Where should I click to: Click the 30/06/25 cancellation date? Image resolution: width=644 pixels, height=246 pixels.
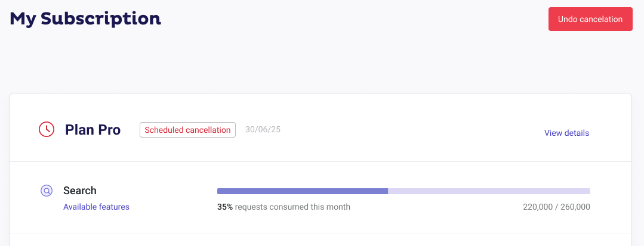263,130
